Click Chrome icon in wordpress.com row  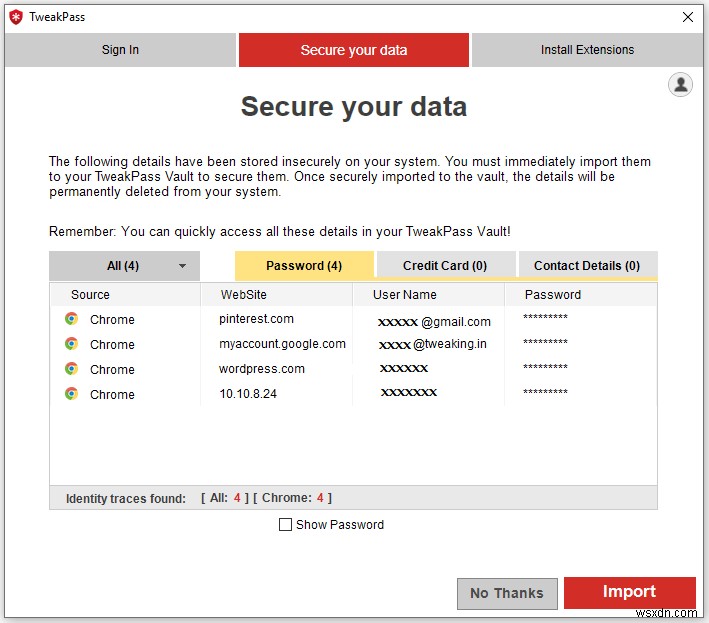click(71, 369)
